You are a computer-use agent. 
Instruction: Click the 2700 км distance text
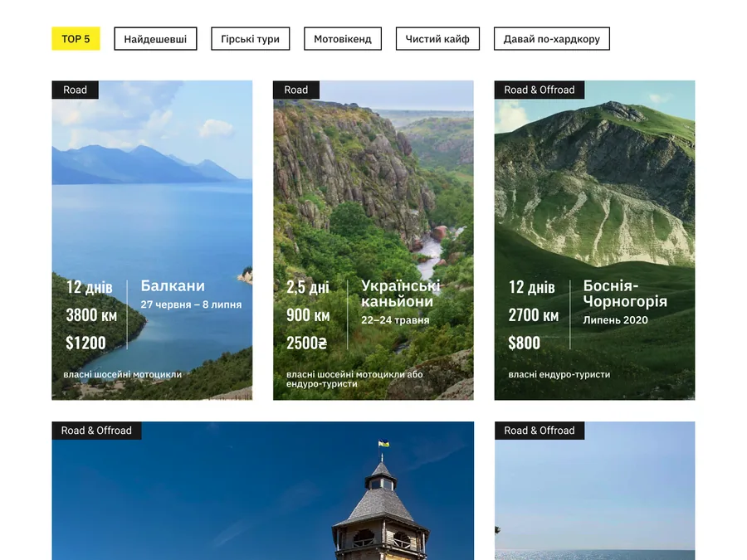click(x=534, y=314)
